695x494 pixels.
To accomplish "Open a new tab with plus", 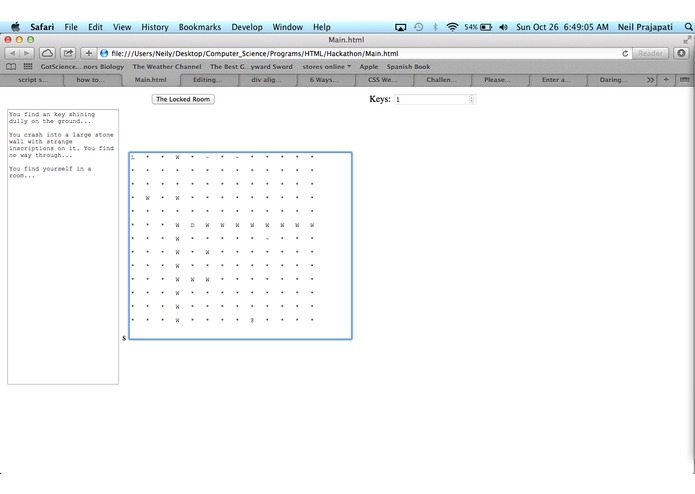I will point(666,80).
